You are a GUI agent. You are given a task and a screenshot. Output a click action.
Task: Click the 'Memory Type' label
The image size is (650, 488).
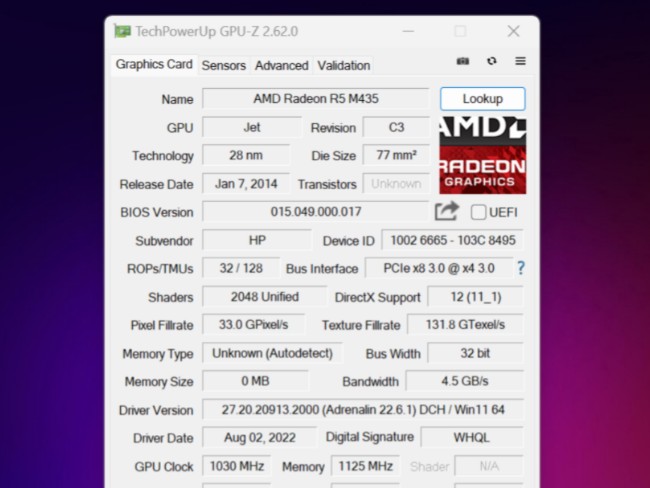[x=158, y=354]
